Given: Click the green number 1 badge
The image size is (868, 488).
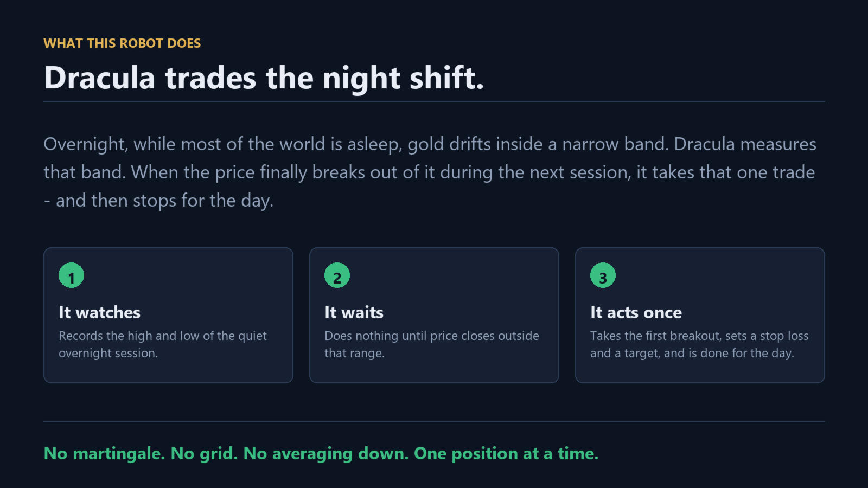Looking at the screenshot, I should click(71, 275).
